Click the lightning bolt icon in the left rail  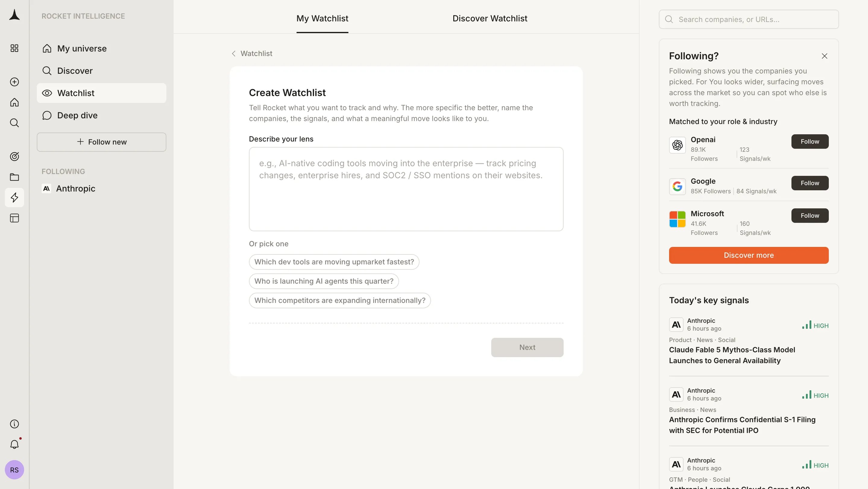coord(14,198)
